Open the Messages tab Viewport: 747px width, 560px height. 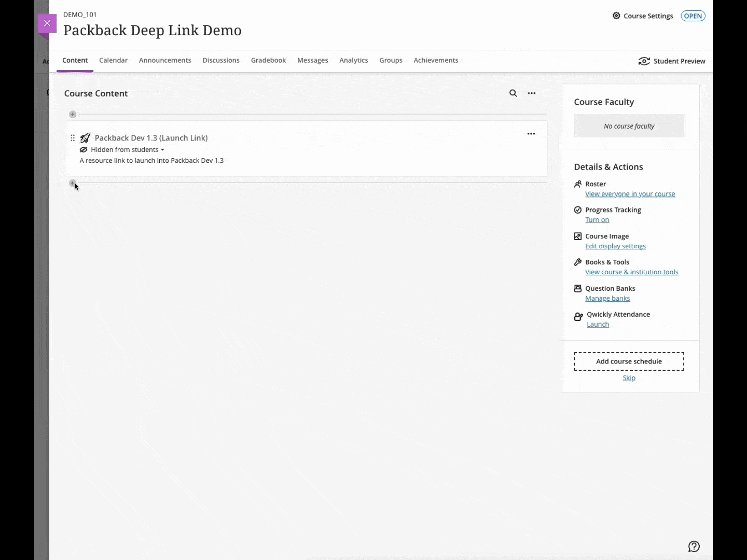tap(313, 61)
